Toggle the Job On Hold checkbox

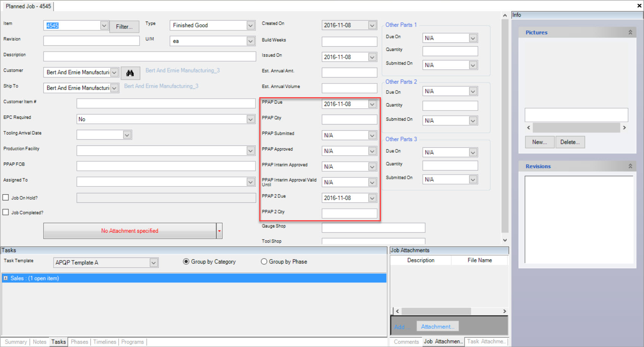pos(6,197)
